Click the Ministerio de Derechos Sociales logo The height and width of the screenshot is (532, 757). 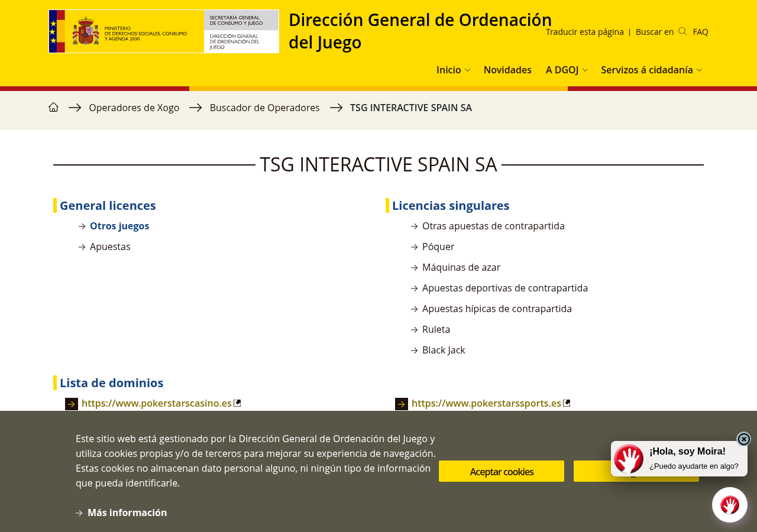click(164, 31)
